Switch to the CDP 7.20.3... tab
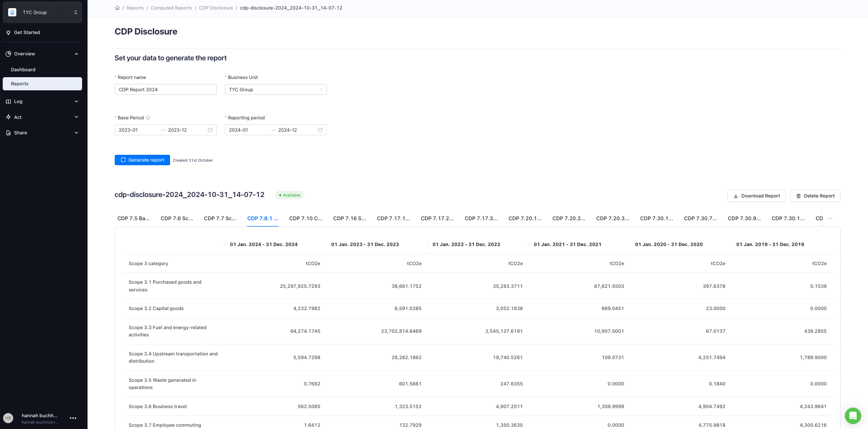The width and height of the screenshot is (868, 429). (x=613, y=218)
